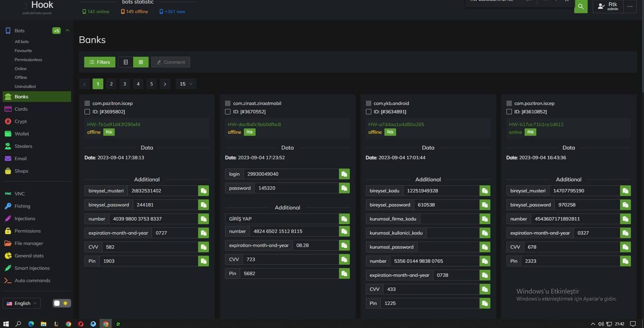
Task: Open the Wallet sidebar item
Action: 36,134
